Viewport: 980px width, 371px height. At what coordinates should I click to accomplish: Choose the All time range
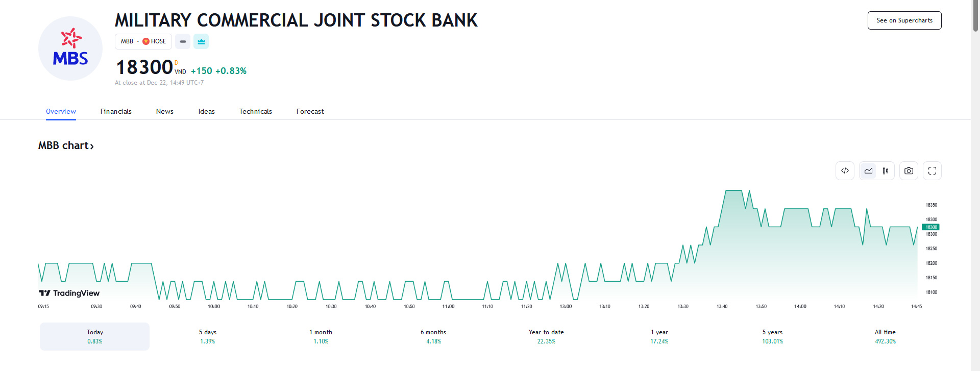885,336
